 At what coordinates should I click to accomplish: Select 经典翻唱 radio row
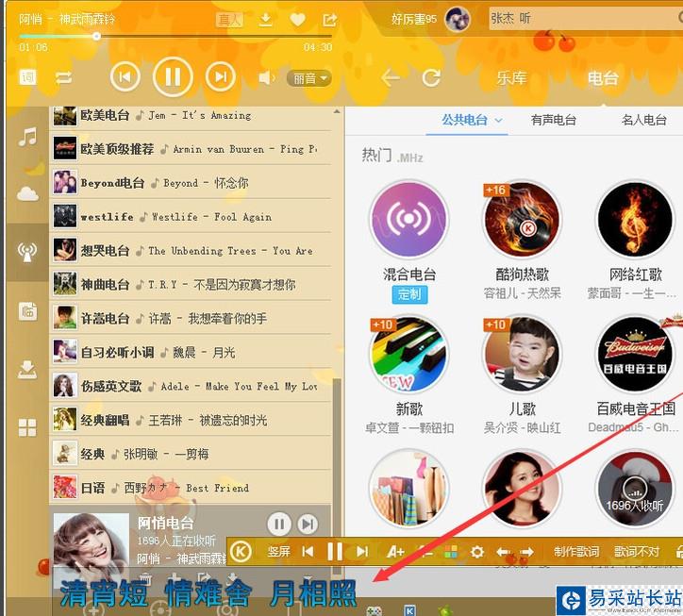point(191,420)
